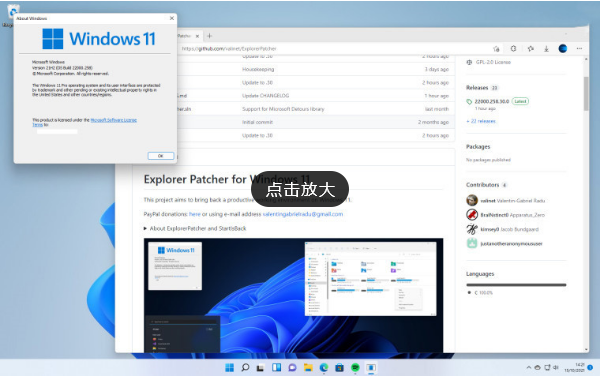Open Microsoft Store from the taskbar
Viewport: 600px width, 379px height.
[x=339, y=368]
